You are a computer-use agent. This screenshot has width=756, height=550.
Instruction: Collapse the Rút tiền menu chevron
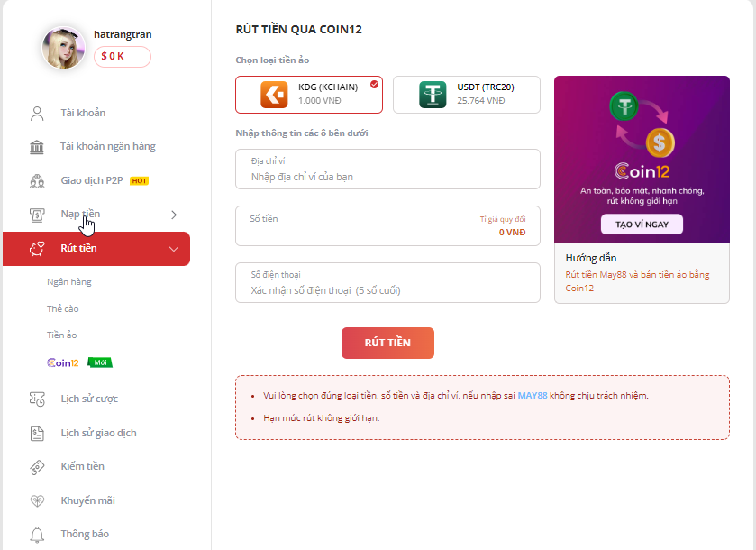coord(174,249)
